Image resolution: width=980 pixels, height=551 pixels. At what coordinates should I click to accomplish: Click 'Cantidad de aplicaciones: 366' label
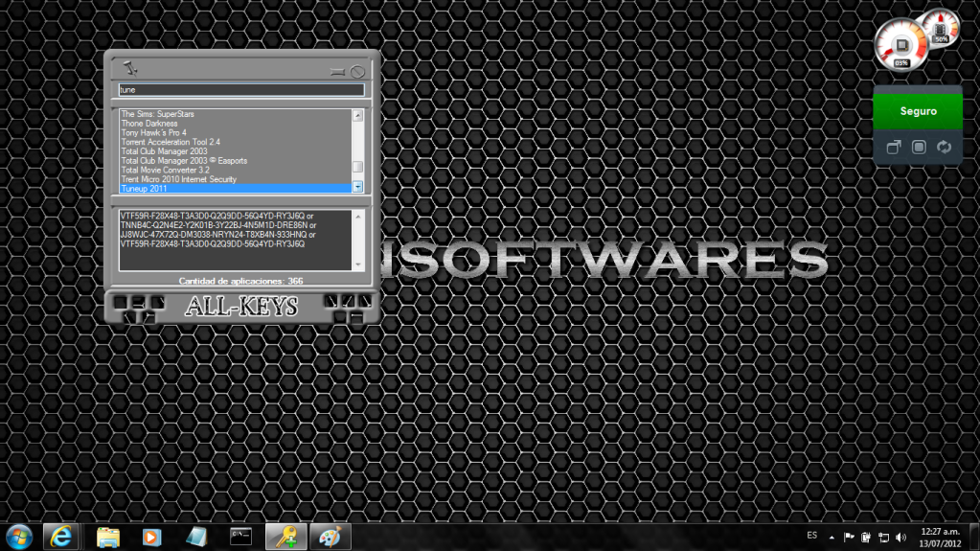(x=240, y=281)
